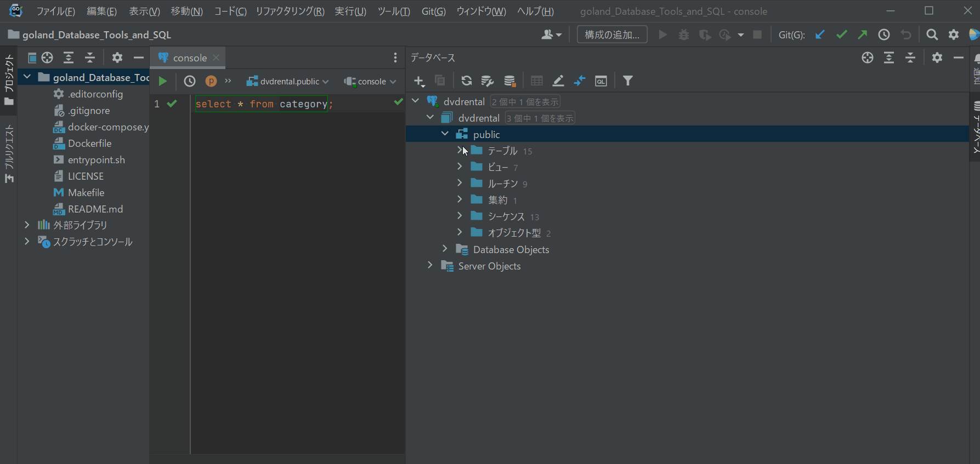Open table editor grid icon
The height and width of the screenshot is (464, 980).
pyautogui.click(x=537, y=81)
